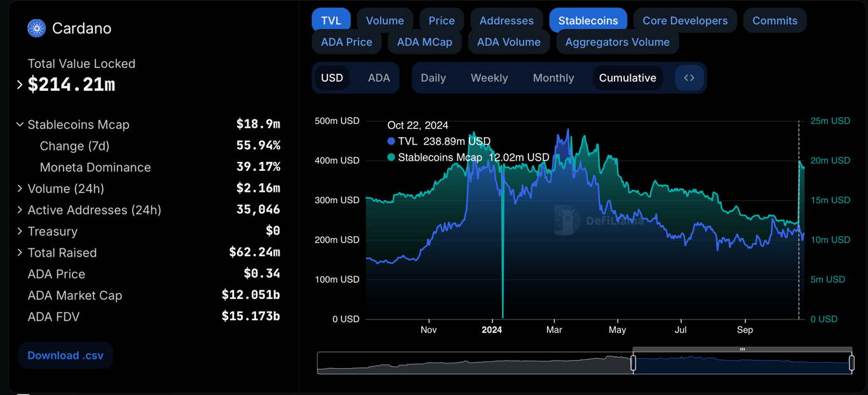The width and height of the screenshot is (868, 395).
Task: Expand the Total Value Locked breakdown
Action: (x=20, y=84)
